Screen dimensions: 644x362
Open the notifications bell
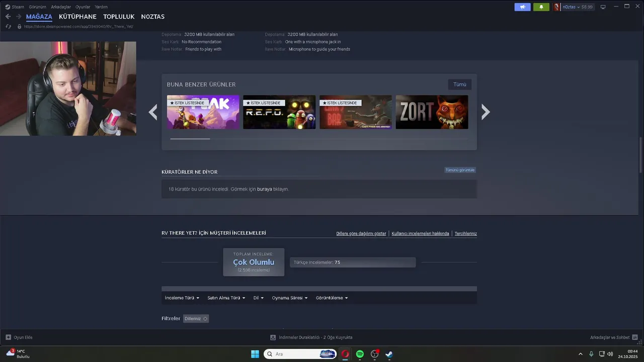pos(541,7)
